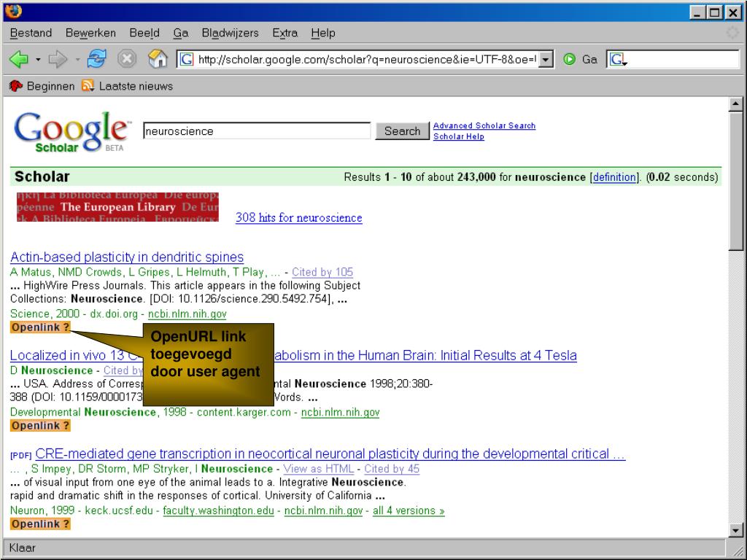Open ncbi.nlm.nih.gov link under Science 2000 result
747x560 pixels.
(187, 314)
